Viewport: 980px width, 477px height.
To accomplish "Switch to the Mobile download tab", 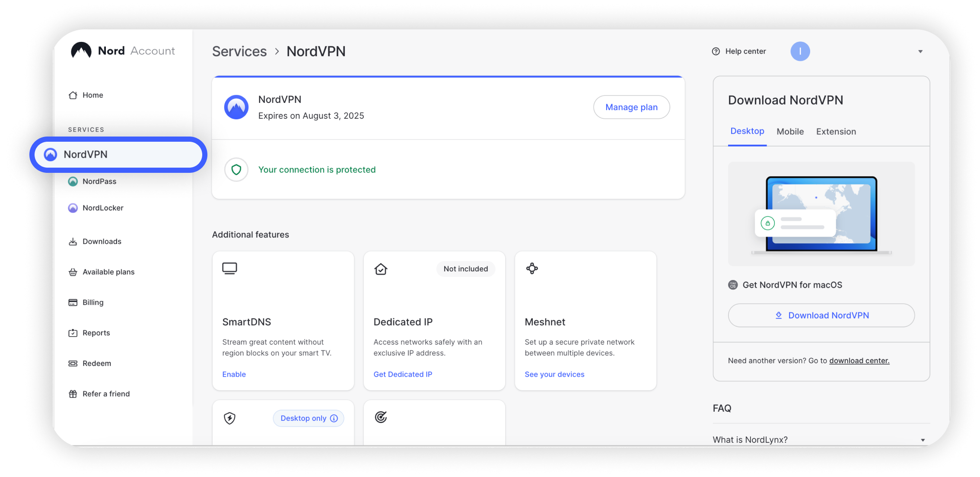I will click(x=790, y=132).
